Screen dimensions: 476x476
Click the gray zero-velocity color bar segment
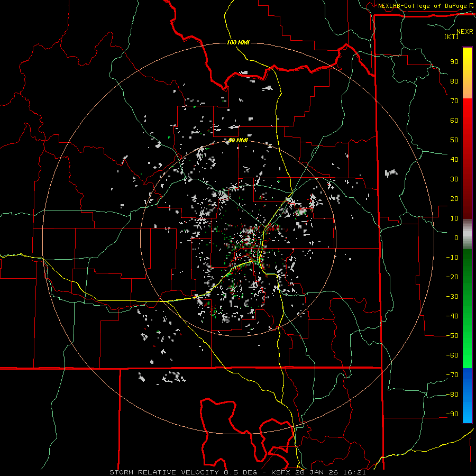467,234
